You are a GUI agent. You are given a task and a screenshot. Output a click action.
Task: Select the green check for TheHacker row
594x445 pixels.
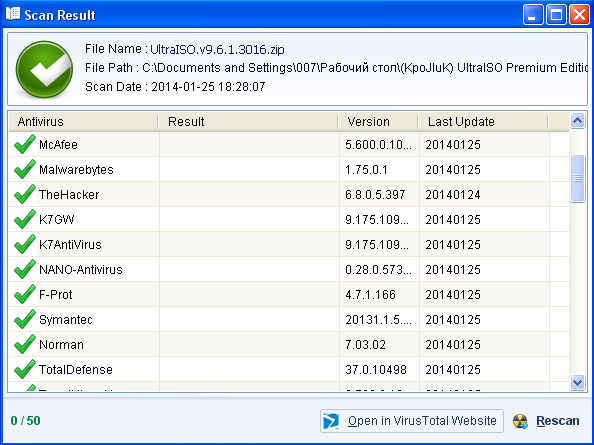coord(25,194)
